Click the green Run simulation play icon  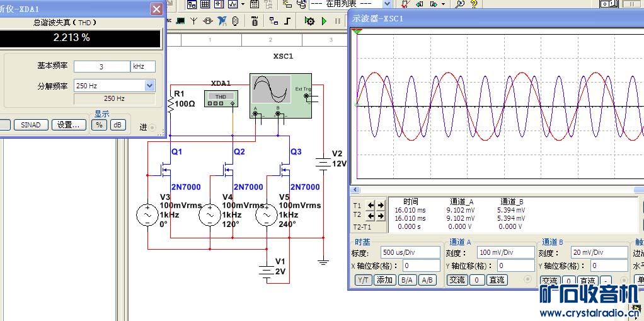(x=324, y=21)
